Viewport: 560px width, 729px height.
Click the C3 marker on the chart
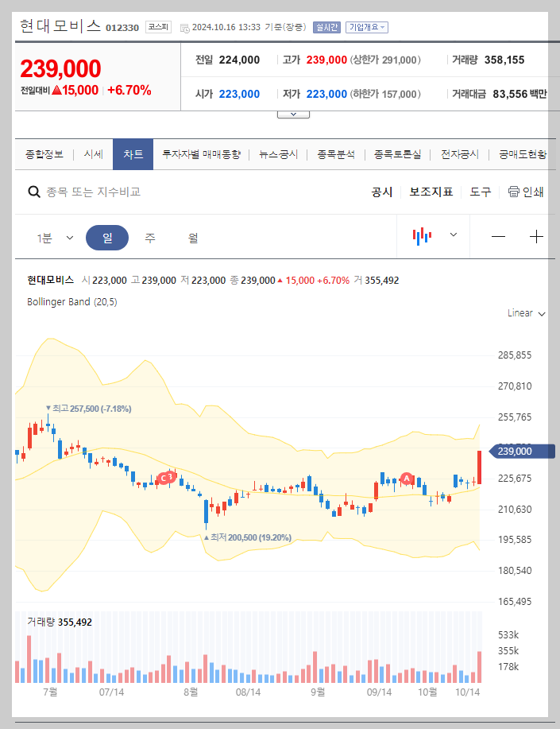pos(167,478)
